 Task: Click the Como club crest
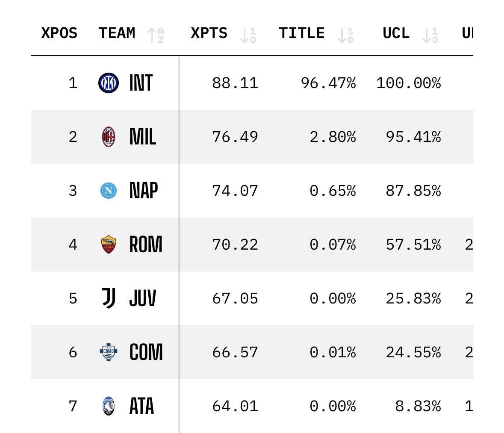[x=109, y=352]
